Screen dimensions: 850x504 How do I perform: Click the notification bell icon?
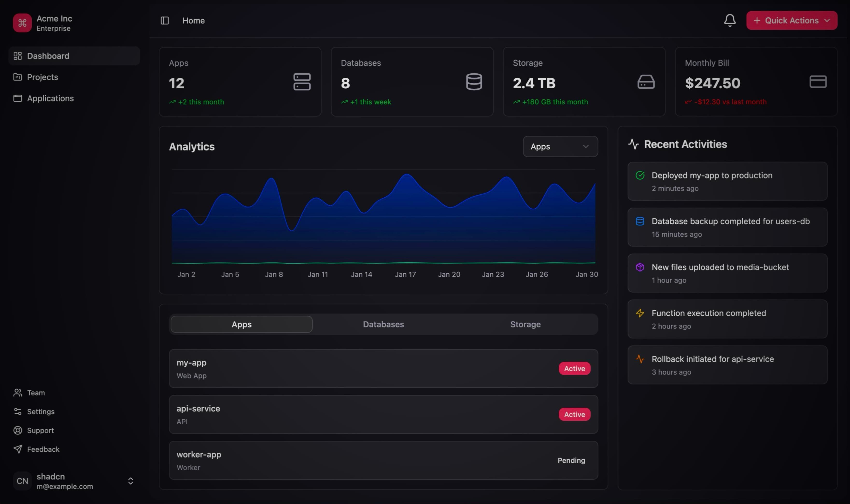pyautogui.click(x=730, y=20)
